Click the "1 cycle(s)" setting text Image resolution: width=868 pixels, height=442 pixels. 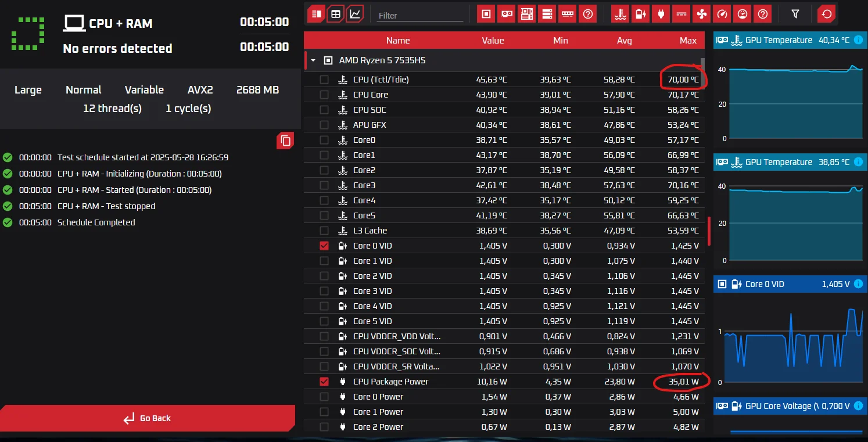click(188, 109)
